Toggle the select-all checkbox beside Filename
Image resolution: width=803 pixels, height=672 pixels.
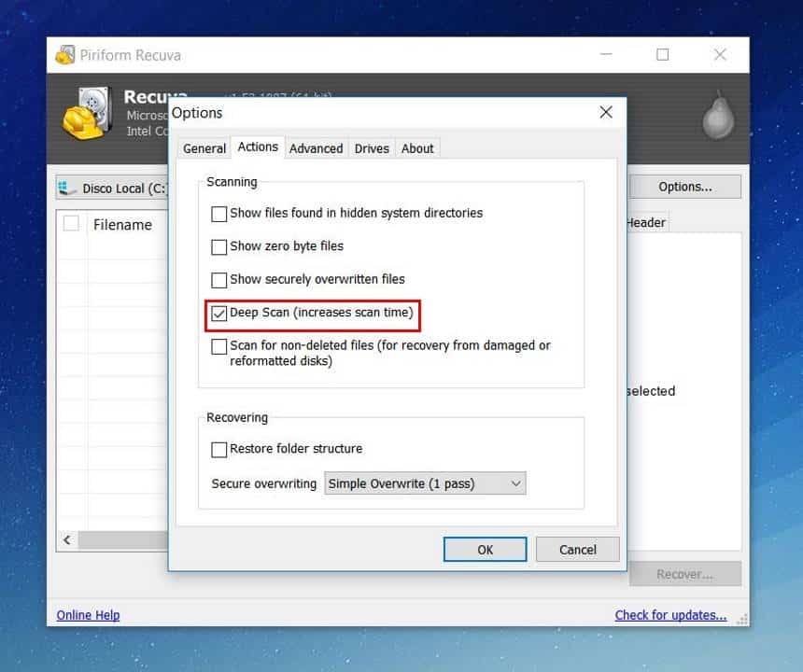71,224
